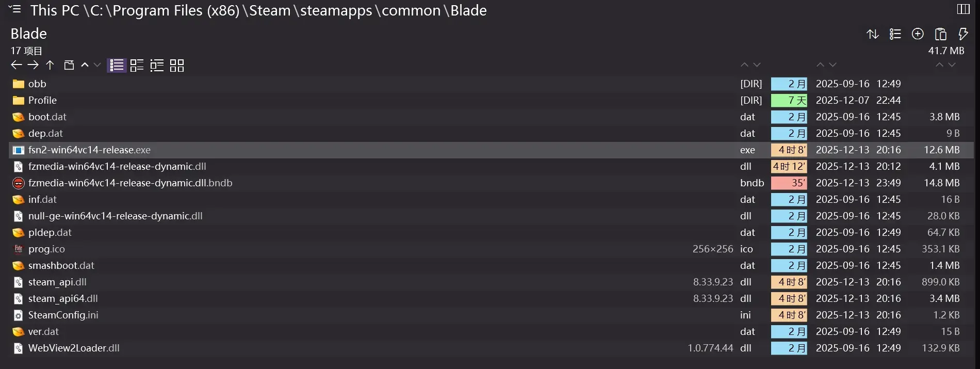The height and width of the screenshot is (369, 980).
Task: Switch to the details list view mode
Action: click(117, 65)
